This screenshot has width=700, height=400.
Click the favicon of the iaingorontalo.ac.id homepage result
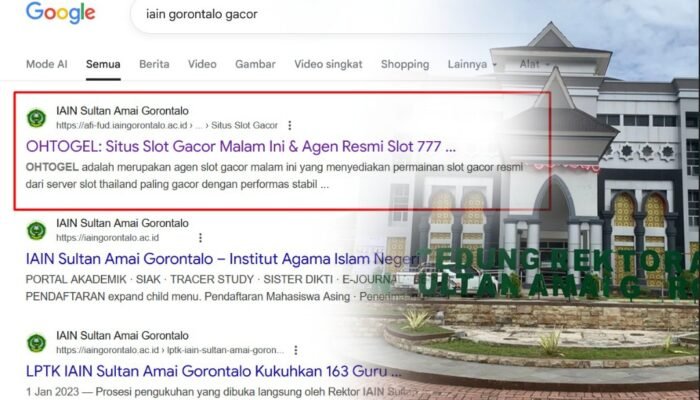click(36, 230)
